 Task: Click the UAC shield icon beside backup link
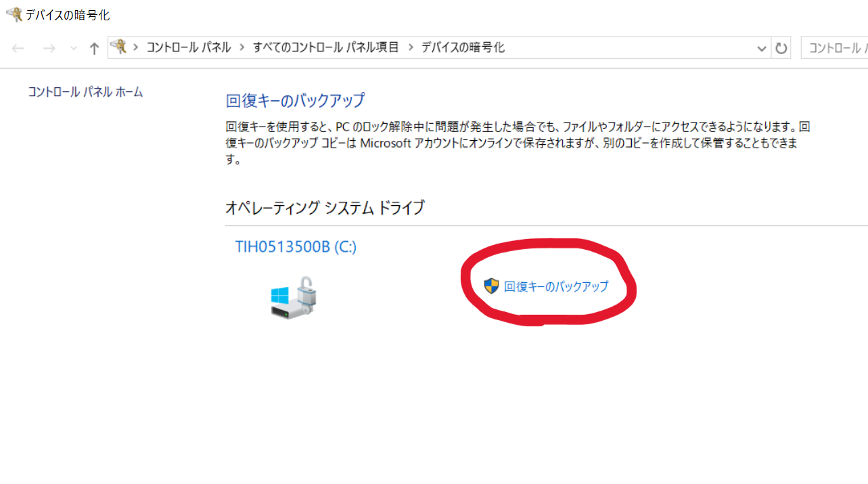tap(491, 286)
